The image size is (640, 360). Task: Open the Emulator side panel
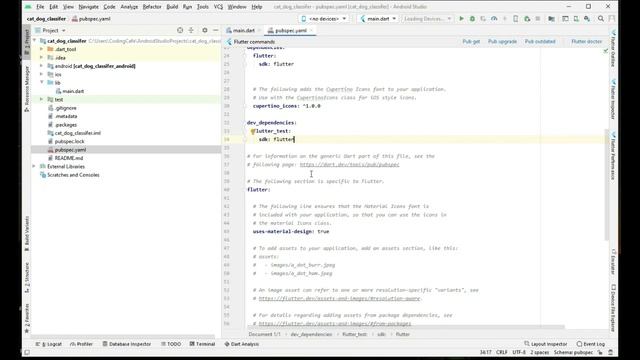pyautogui.click(x=613, y=262)
